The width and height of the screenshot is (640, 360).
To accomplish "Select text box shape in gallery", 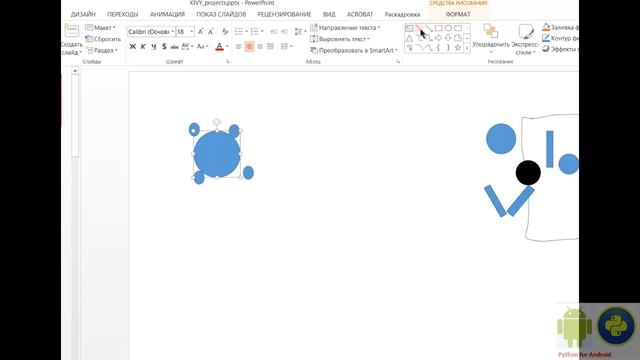I will tap(409, 28).
